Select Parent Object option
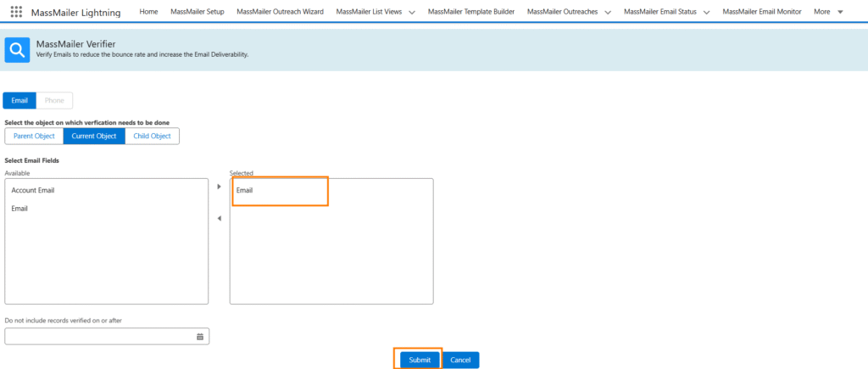This screenshot has width=868, height=369. pyautogui.click(x=34, y=136)
